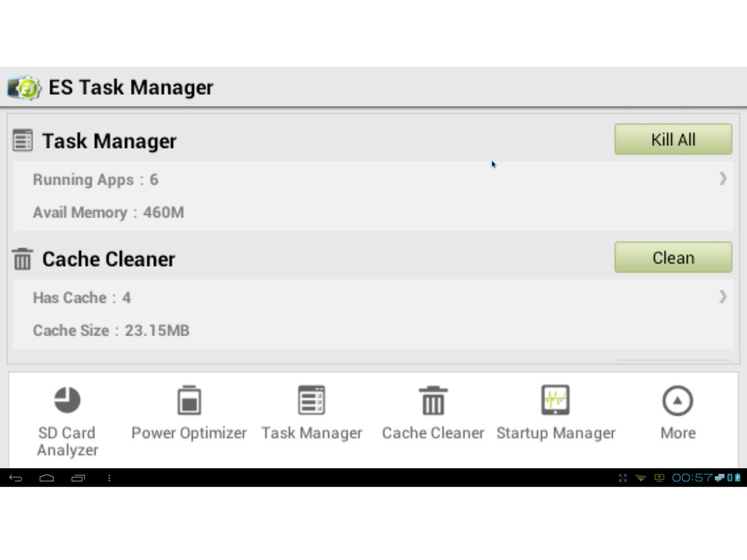Click the list icon beside the Task Manager heading

pos(23,141)
